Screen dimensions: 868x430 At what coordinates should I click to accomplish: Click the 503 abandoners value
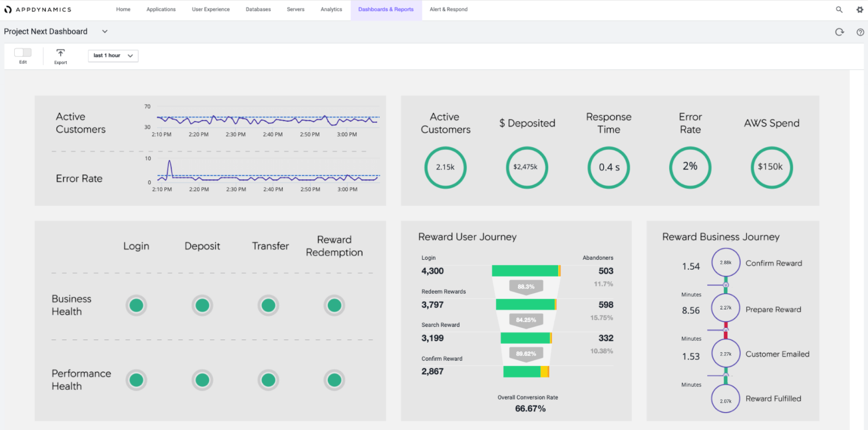point(606,271)
